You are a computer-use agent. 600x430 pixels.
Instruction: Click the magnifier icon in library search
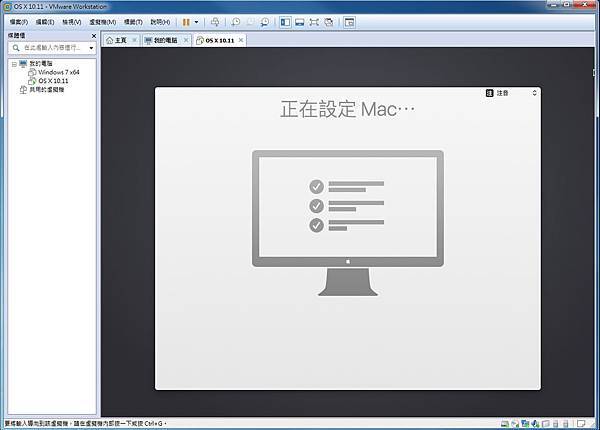point(16,48)
